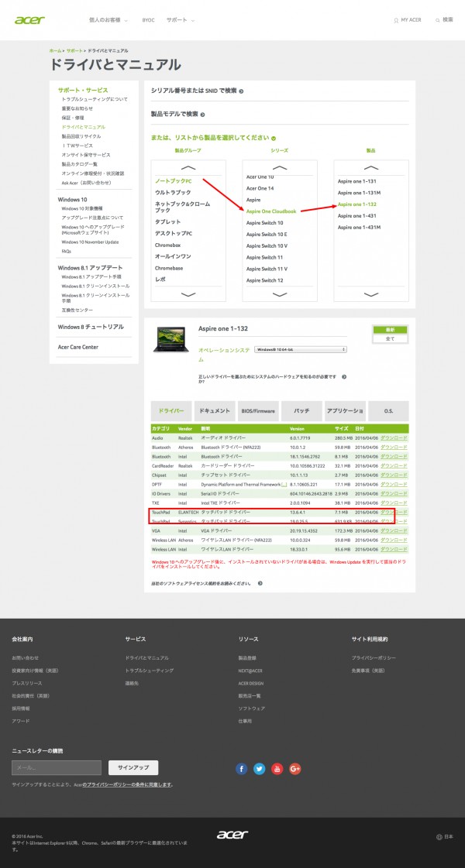Open 製品回収リサイクル in the sidebar
Viewport: 465px width, 868px height.
[x=81, y=136]
